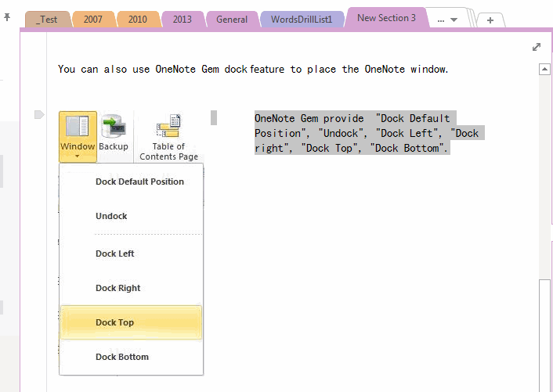Click the highlighted "OneNote Gem provide" paragraph
This screenshot has height=392, width=553.
pyautogui.click(x=369, y=133)
